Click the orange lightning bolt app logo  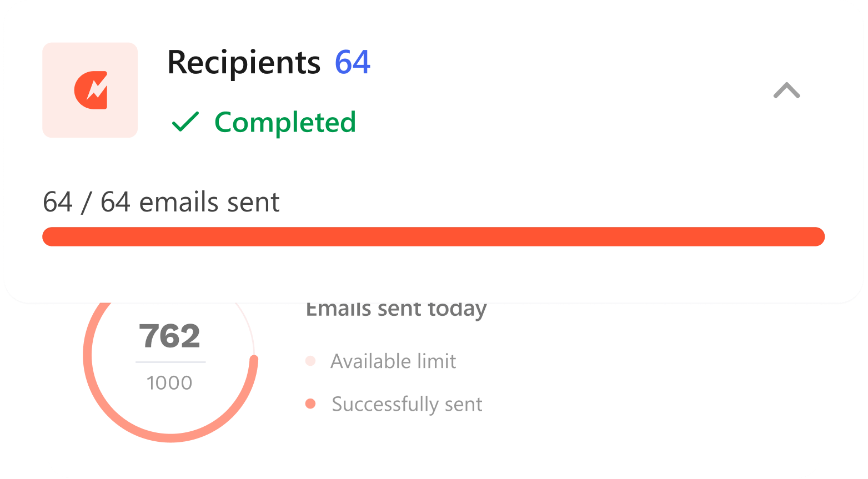click(x=90, y=90)
